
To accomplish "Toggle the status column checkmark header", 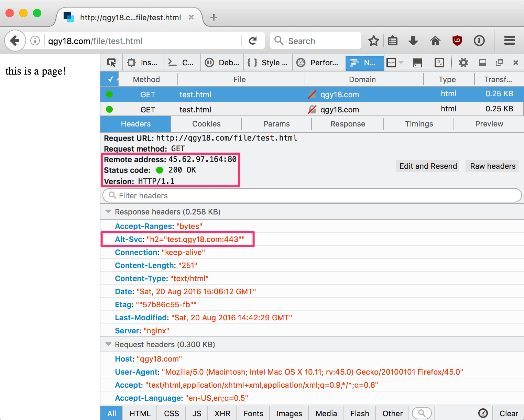I will (x=110, y=79).
